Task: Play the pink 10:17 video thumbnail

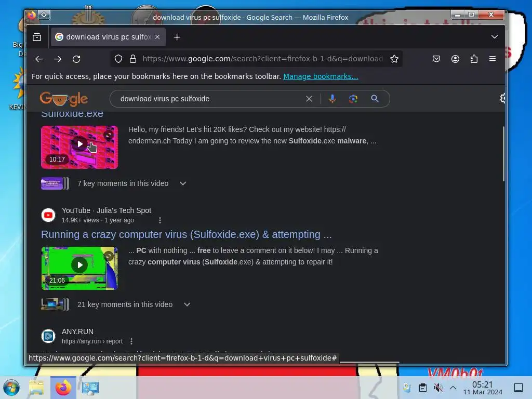Action: [x=79, y=147]
